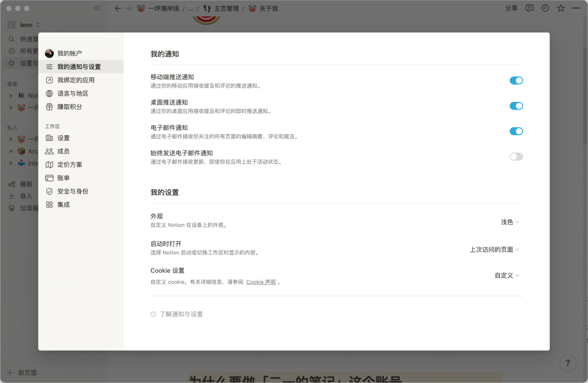Go back with left arrow
Viewport: 588px width, 383px height.
[118, 8]
